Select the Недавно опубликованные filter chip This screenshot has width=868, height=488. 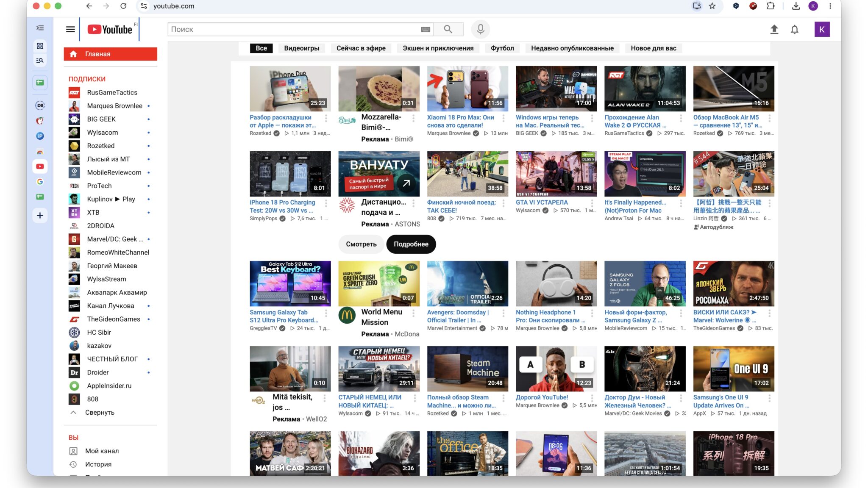[572, 48]
